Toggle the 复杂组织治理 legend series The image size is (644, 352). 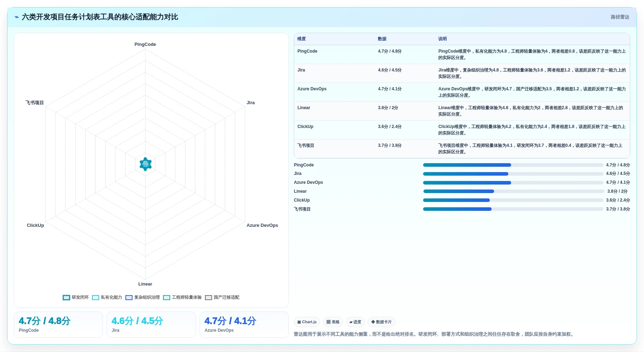tap(142, 297)
